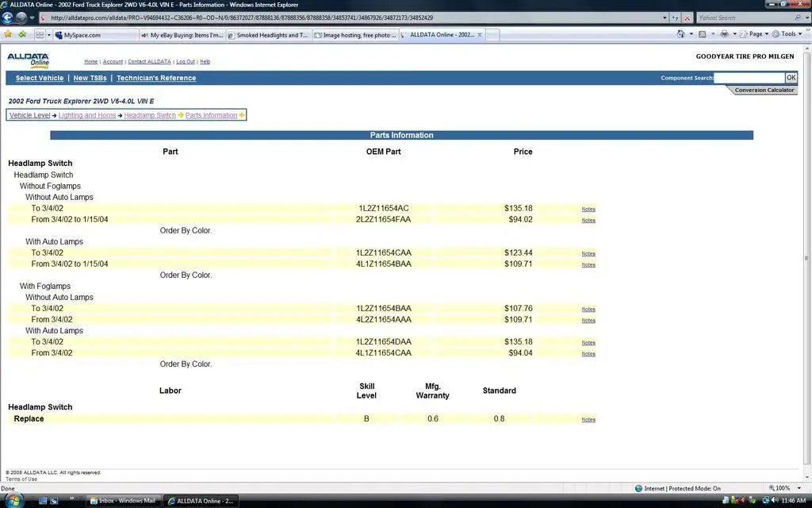Open Technician's Reference in the blue bar
This screenshot has height=508, width=812.
pyautogui.click(x=156, y=78)
